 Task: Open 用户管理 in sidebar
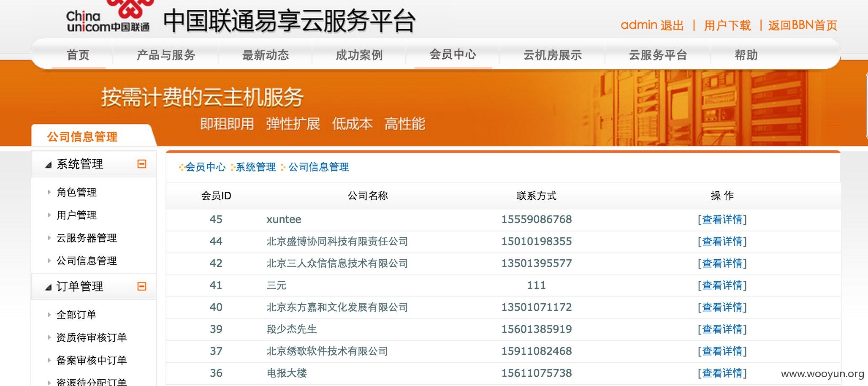(76, 215)
